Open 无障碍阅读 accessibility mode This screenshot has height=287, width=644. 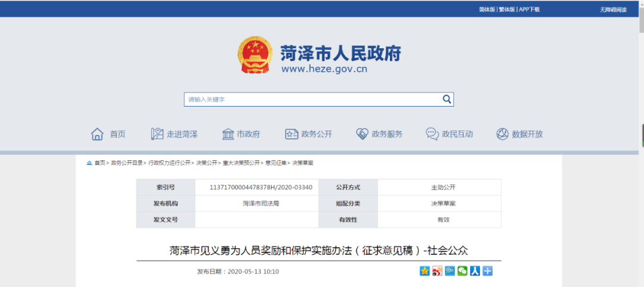(613, 10)
